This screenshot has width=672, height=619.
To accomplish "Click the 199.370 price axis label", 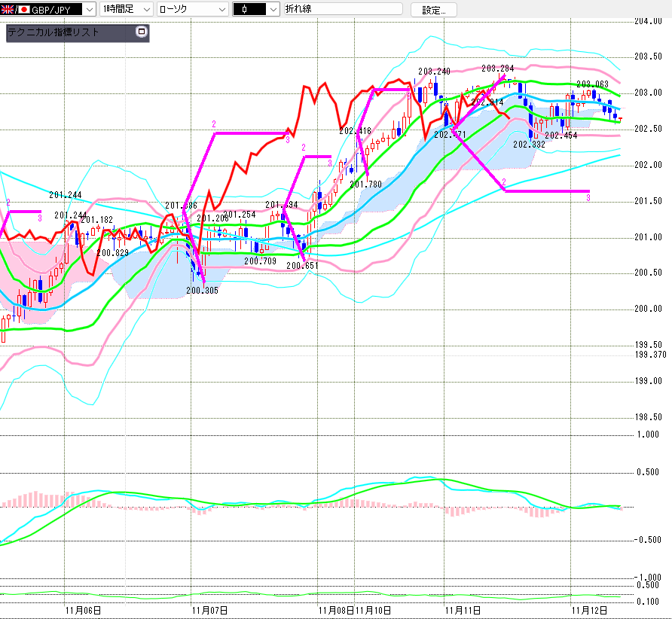I will pyautogui.click(x=651, y=355).
